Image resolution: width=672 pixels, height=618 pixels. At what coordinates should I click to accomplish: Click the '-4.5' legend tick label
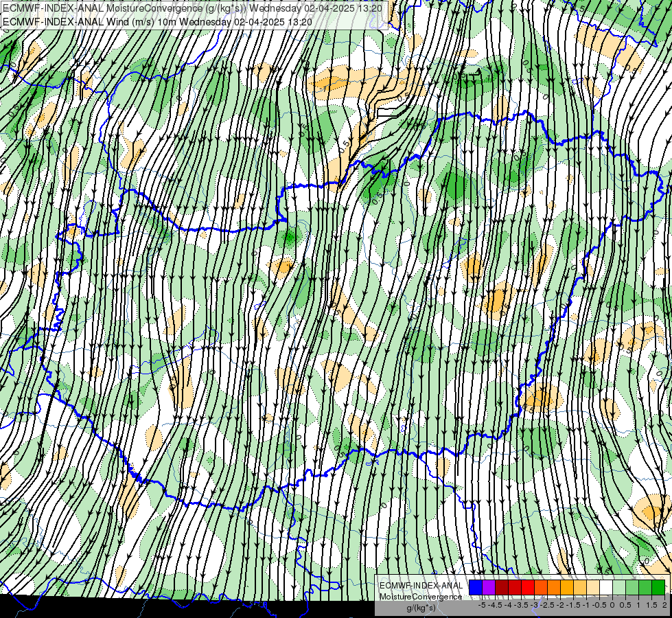(495, 605)
